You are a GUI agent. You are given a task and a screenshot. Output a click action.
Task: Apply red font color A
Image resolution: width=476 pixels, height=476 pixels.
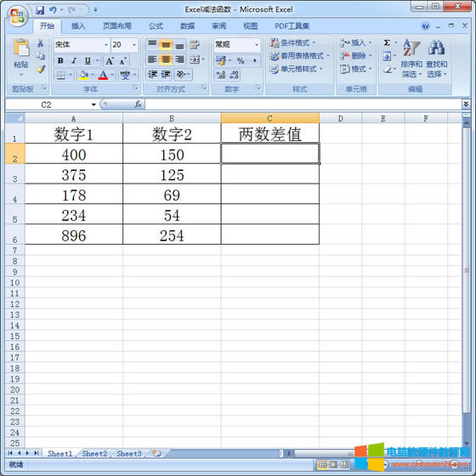click(103, 75)
